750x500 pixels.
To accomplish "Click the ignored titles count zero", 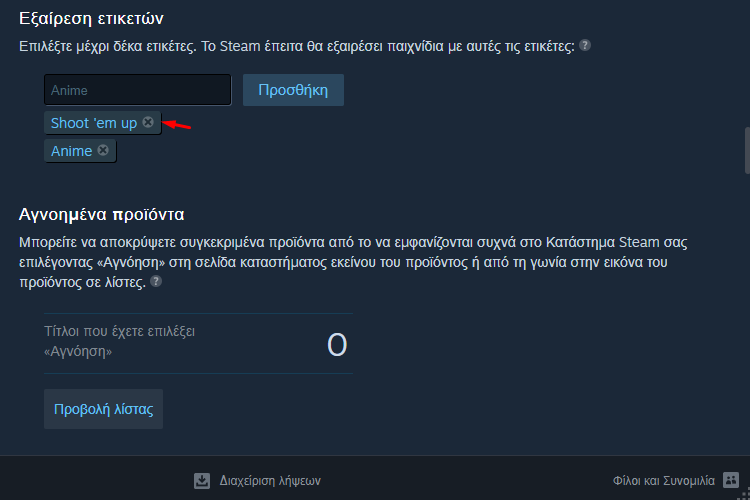I will (337, 344).
